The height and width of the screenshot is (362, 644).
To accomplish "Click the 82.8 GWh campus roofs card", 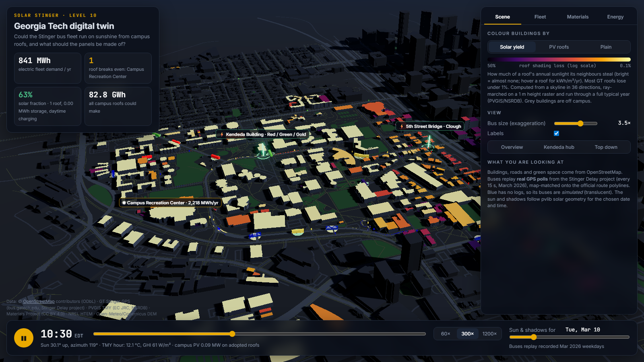I will point(118,107).
